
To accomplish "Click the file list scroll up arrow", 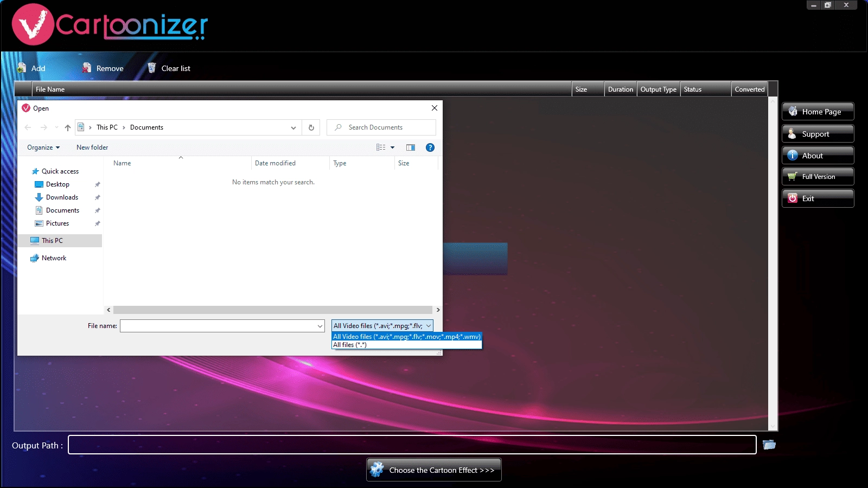I will click(x=773, y=101).
